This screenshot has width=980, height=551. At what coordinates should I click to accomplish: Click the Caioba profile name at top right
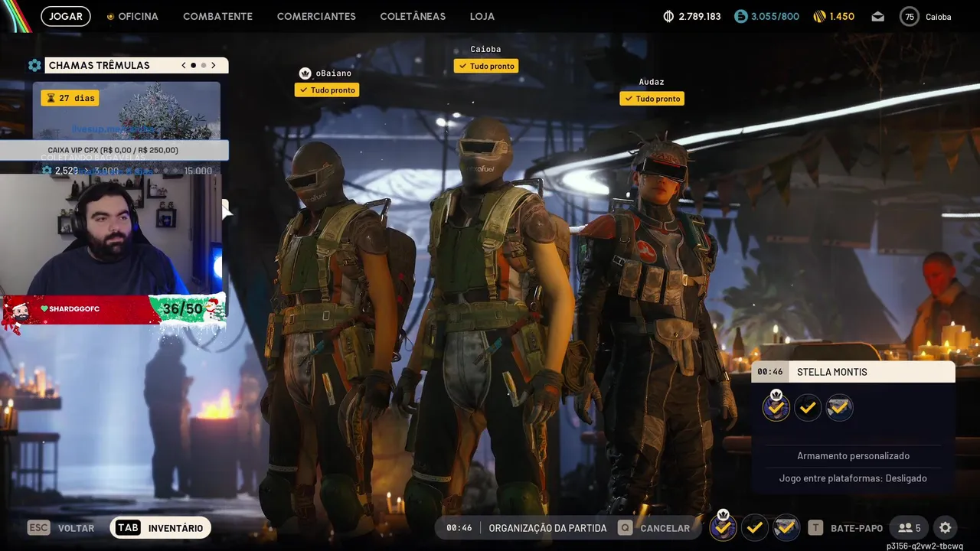click(x=938, y=17)
